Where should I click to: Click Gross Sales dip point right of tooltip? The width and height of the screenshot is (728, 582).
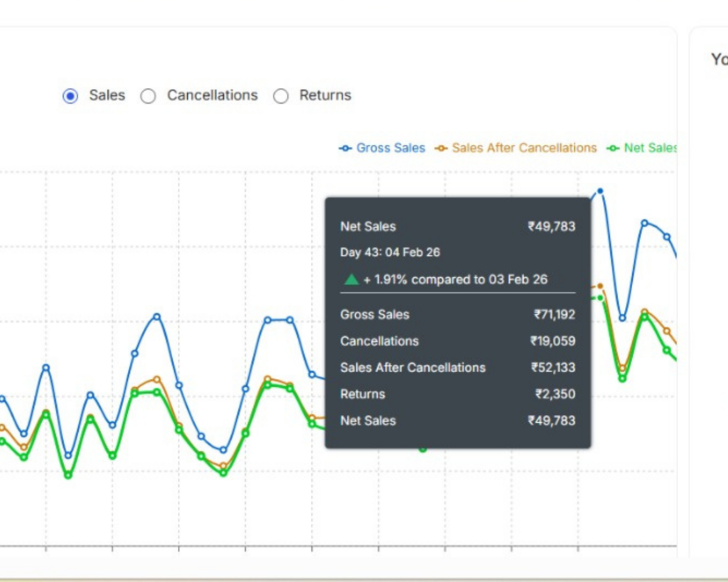point(622,318)
